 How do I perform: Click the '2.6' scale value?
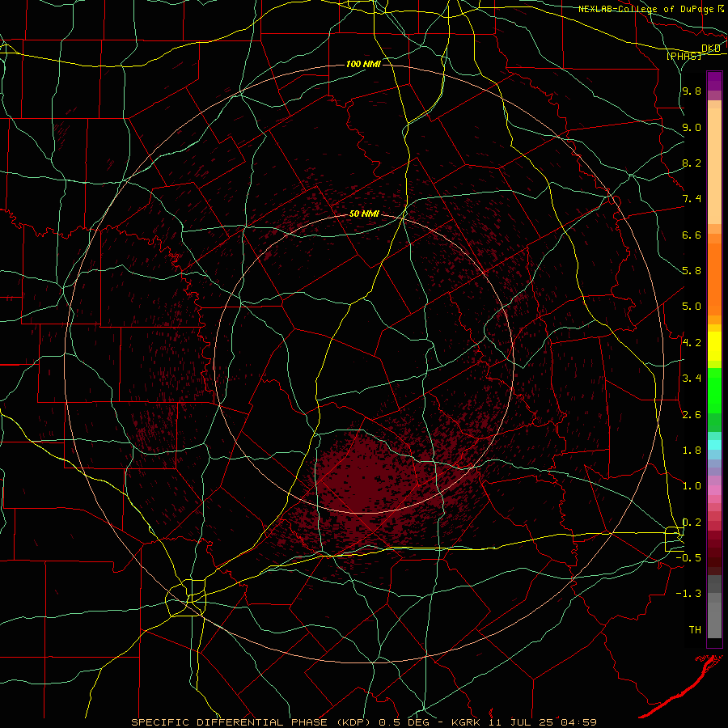(x=692, y=415)
